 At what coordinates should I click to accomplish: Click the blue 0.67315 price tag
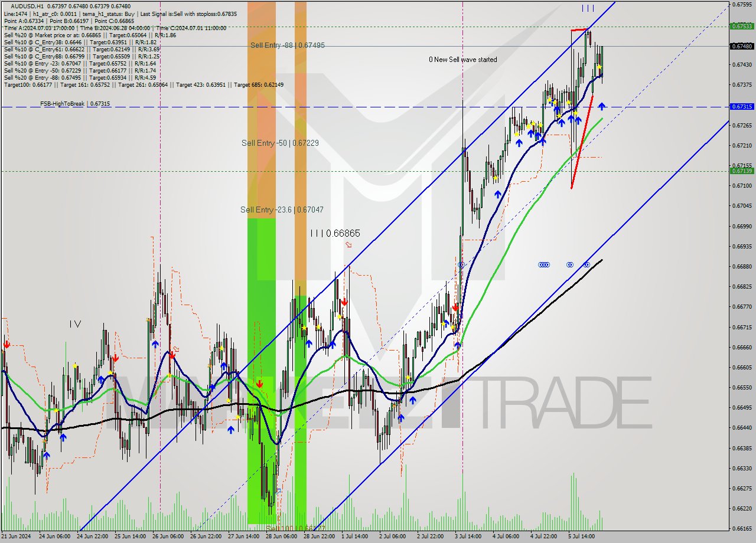click(742, 107)
